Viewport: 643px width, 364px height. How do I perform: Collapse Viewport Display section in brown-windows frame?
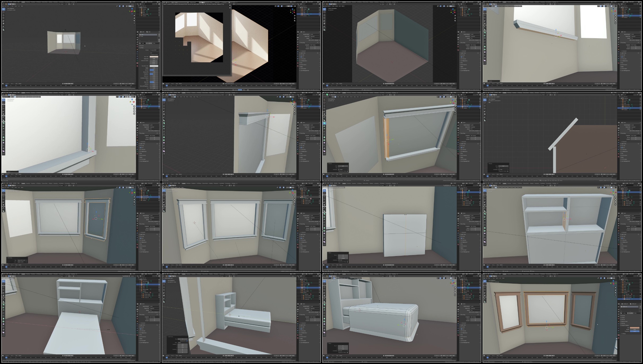click(x=625, y=325)
